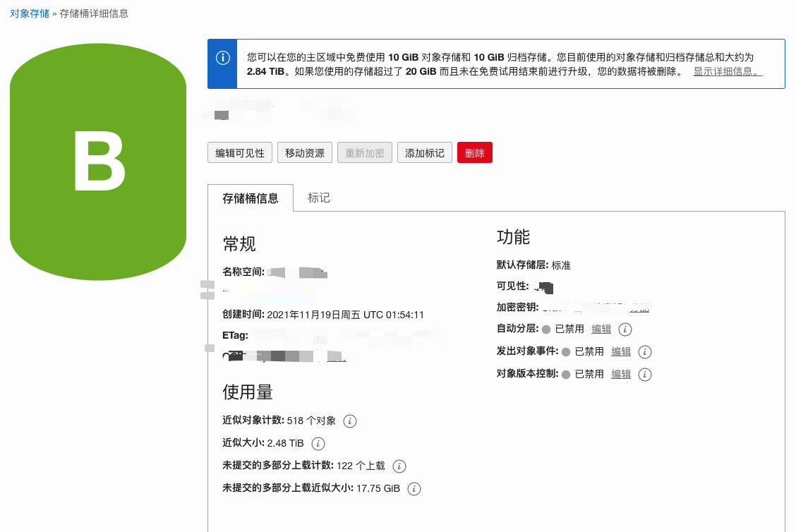Image resolution: width=796 pixels, height=532 pixels.
Task: Navigate back via the 对象存储 breadcrumb
Action: pyautogui.click(x=29, y=13)
